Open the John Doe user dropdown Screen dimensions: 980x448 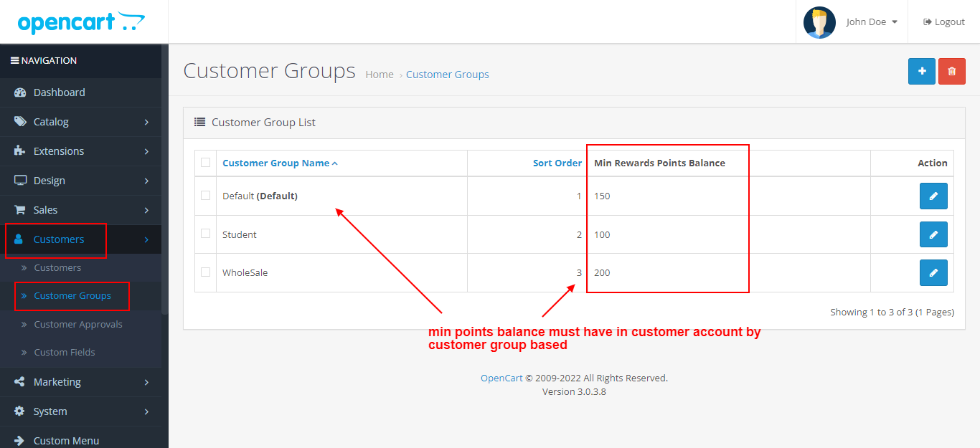870,21
